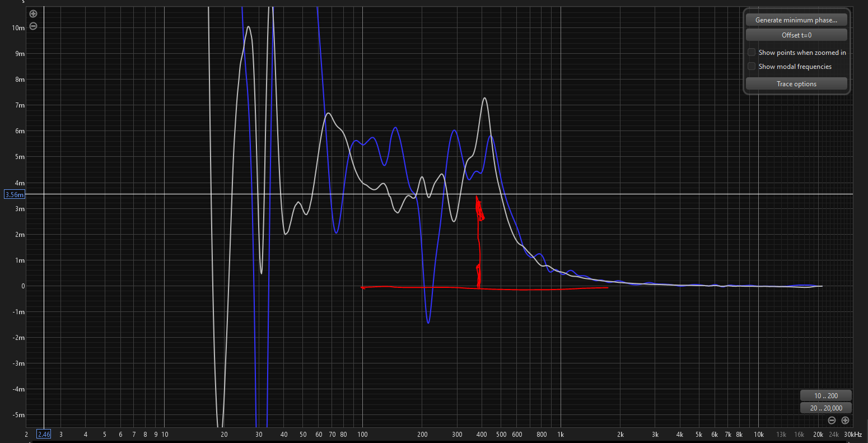Click the 20k frequency axis label
Screen dimensions: 868x443
[x=818, y=435]
